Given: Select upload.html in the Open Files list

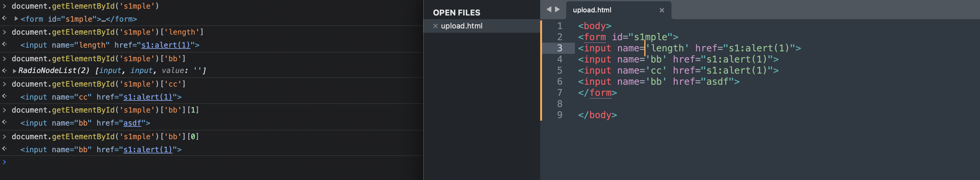Looking at the screenshot, I should coord(462,26).
